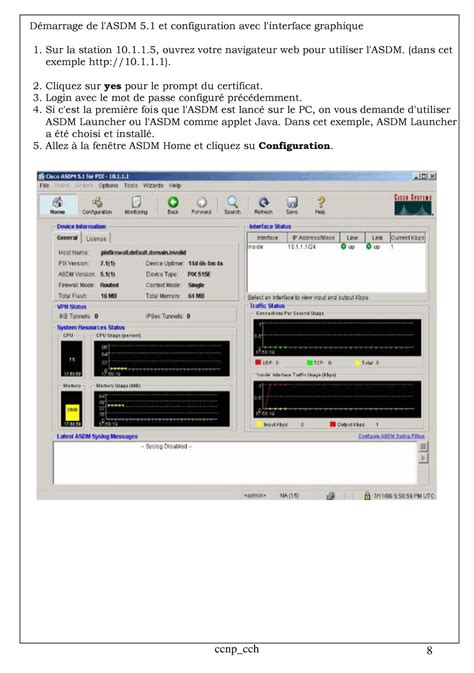Click the yellow Total legend swatch
Viewport: 474px width, 673px height.
(x=358, y=362)
